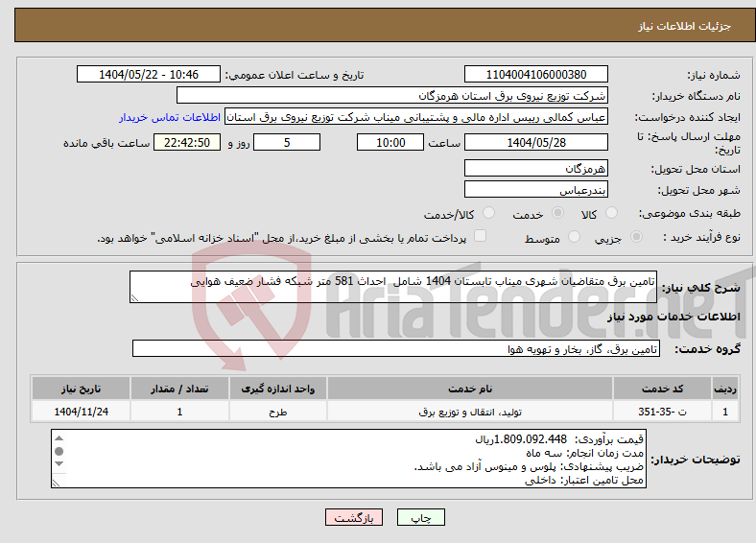Click the ساعت باقی مانده label
The image size is (756, 543).
pyautogui.click(x=106, y=143)
